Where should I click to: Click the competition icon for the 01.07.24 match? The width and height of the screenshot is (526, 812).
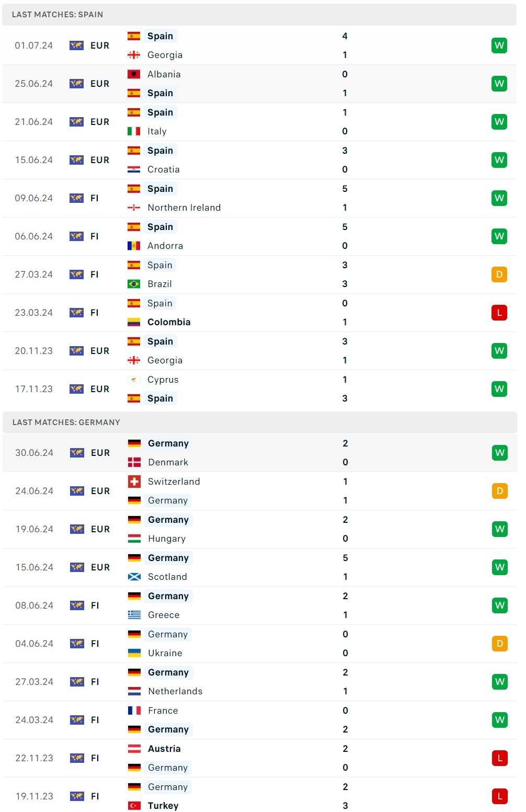[x=76, y=45]
